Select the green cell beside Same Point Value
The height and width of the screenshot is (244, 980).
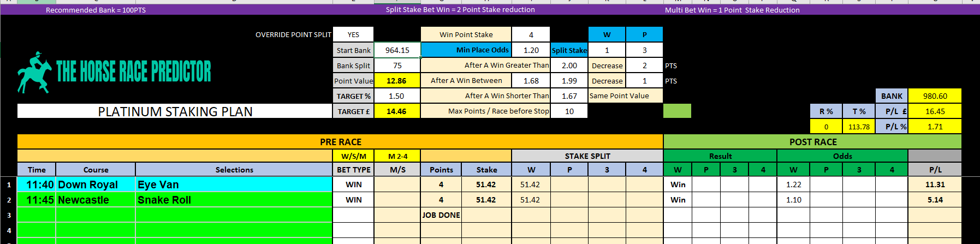[677, 111]
